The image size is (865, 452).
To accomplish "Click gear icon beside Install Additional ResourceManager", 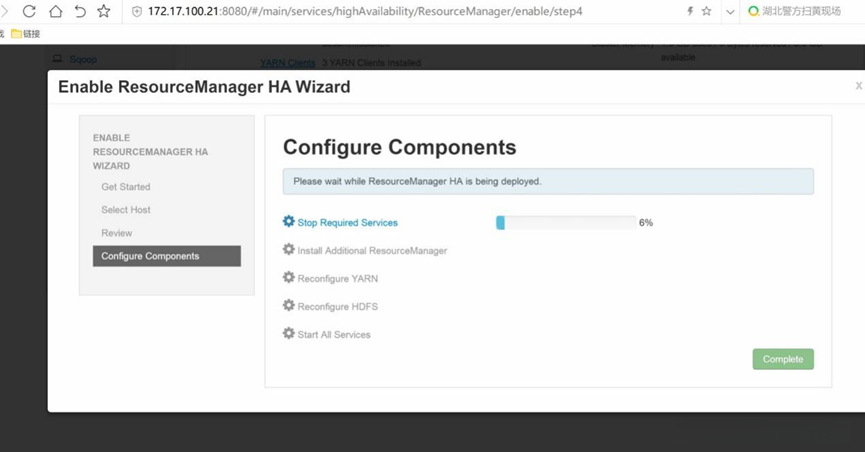I will pos(289,250).
